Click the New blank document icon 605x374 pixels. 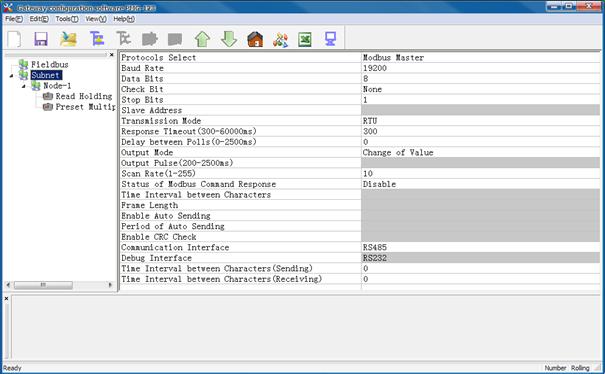15,39
